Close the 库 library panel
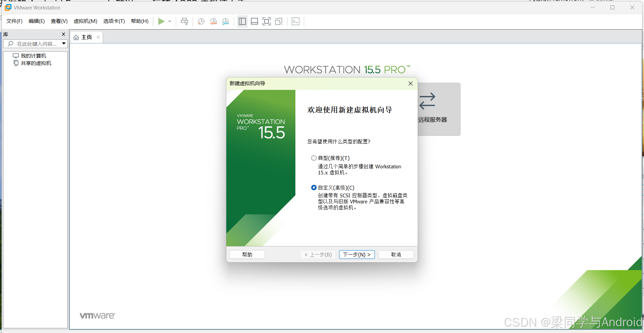Viewport: 644px width, 333px height. pyautogui.click(x=63, y=34)
